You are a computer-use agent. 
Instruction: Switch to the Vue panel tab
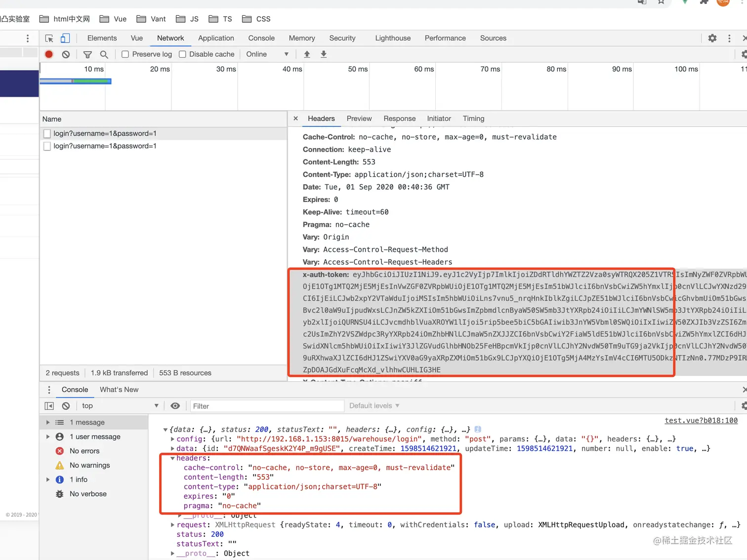[137, 38]
